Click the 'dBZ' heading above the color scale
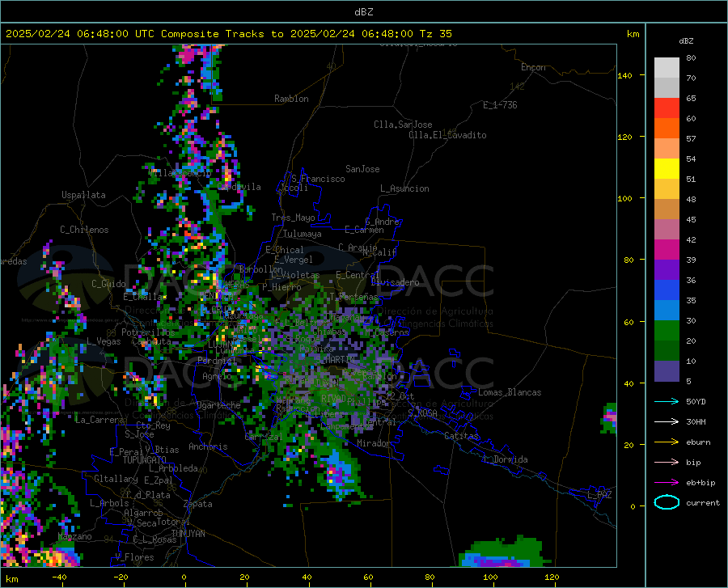This screenshot has width=728, height=588. 686,40
